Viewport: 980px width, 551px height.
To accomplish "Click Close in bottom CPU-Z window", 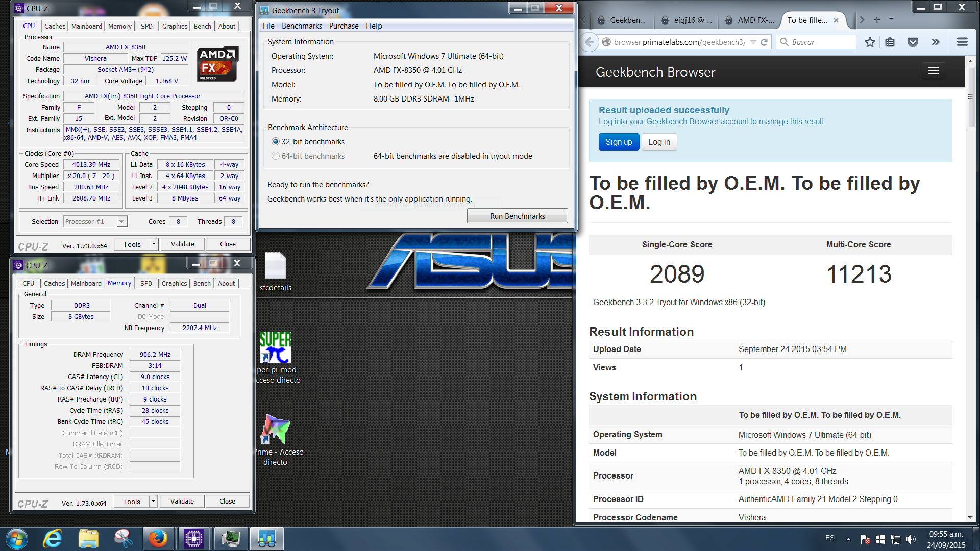I will pyautogui.click(x=227, y=502).
